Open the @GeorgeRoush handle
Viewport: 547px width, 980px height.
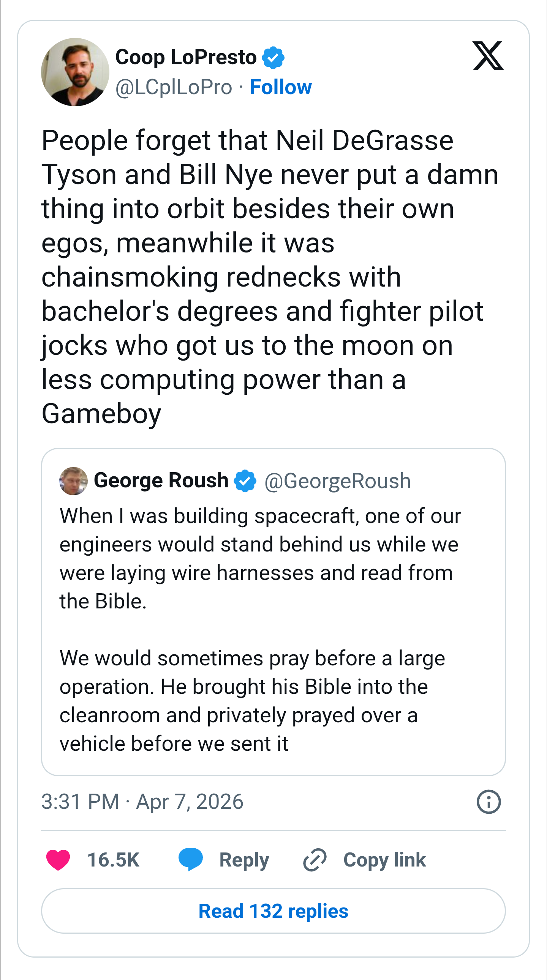tap(337, 481)
